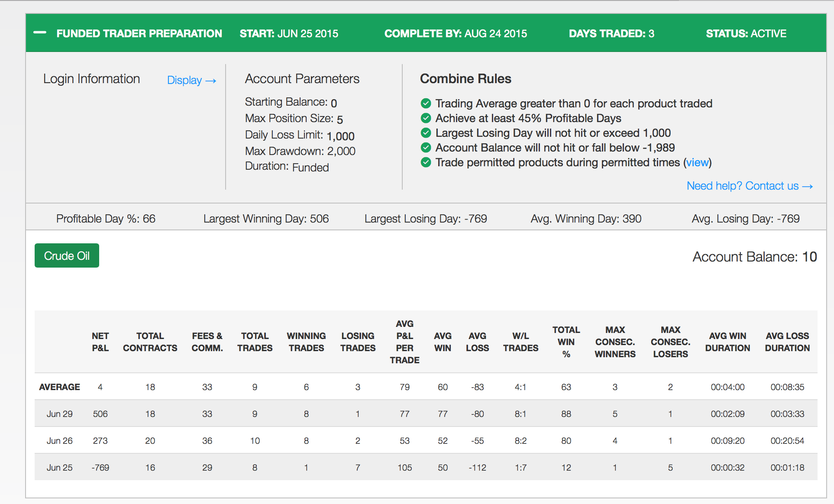Click the Login Information heading
The width and height of the screenshot is (834, 504).
click(x=91, y=79)
